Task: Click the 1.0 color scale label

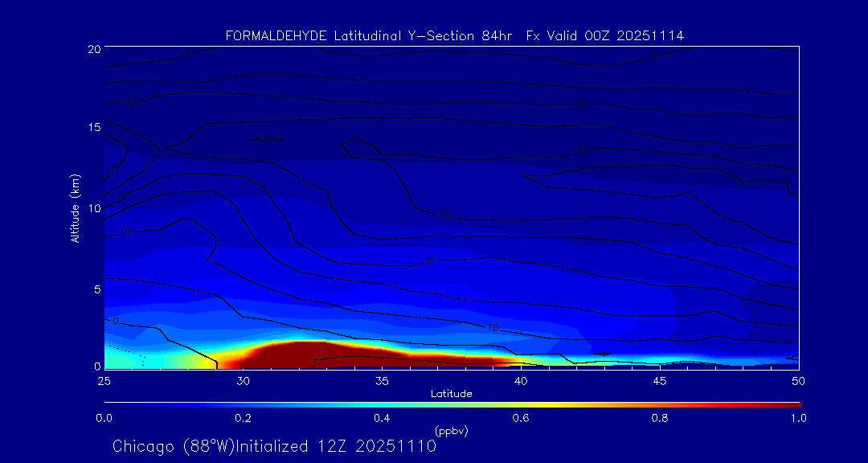Action: (798, 418)
